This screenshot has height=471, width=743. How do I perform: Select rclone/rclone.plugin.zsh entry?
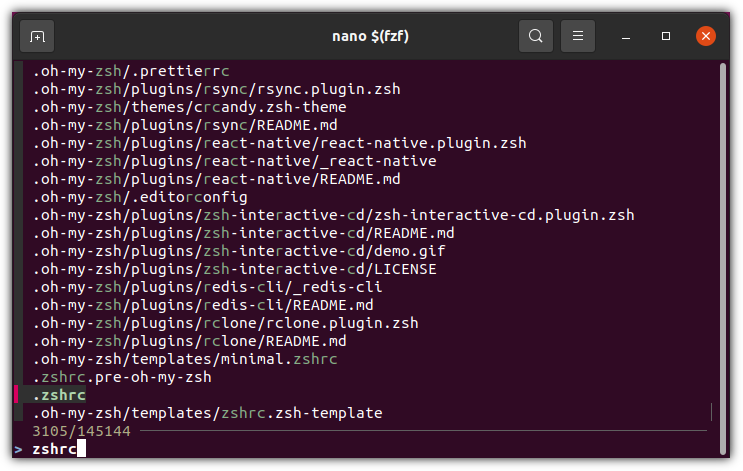[x=225, y=323]
